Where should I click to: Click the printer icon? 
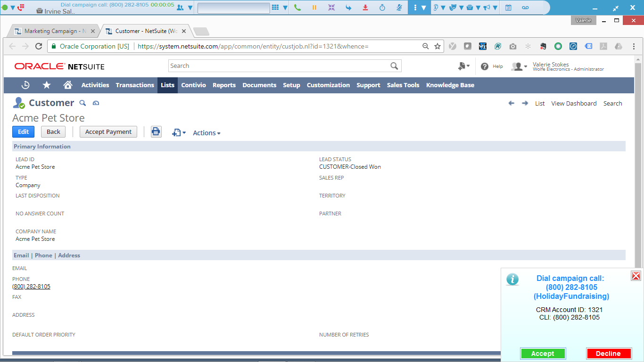point(156,132)
